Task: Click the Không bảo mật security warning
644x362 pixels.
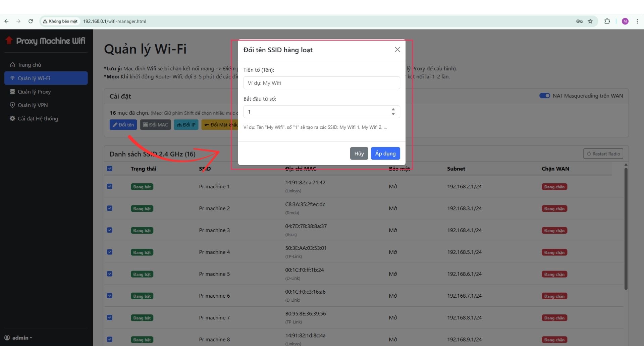Action: (x=60, y=21)
